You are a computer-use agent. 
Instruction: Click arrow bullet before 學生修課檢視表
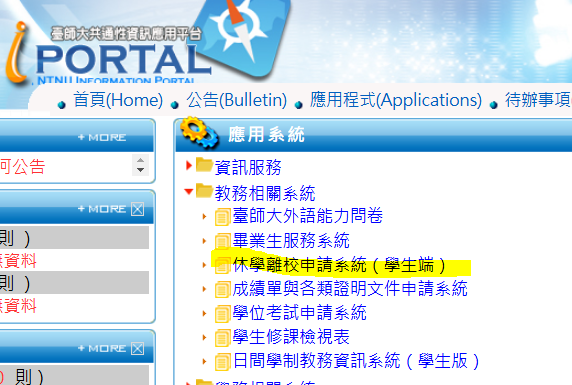click(204, 338)
